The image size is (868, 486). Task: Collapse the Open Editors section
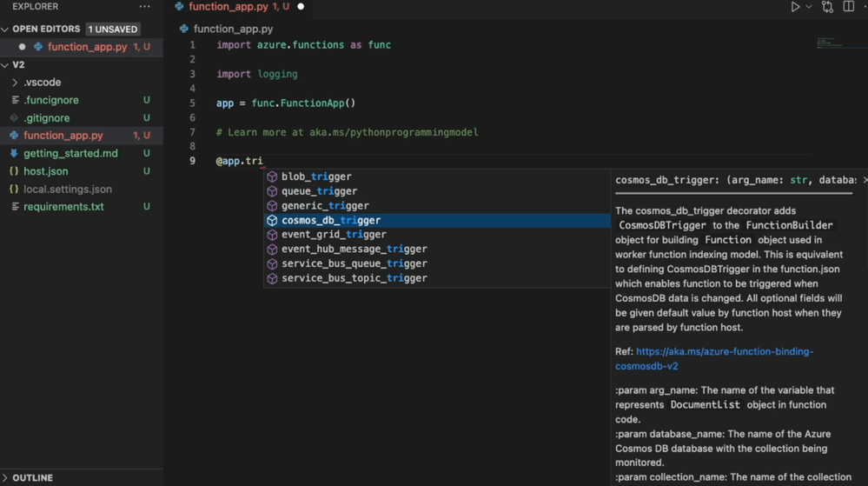(6, 29)
